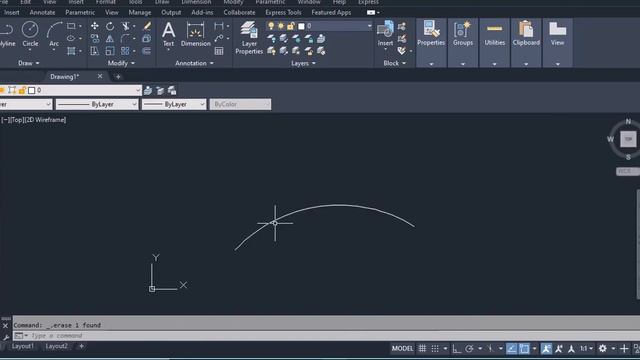
Task: Open the Clipboard panel button
Action: [526, 42]
